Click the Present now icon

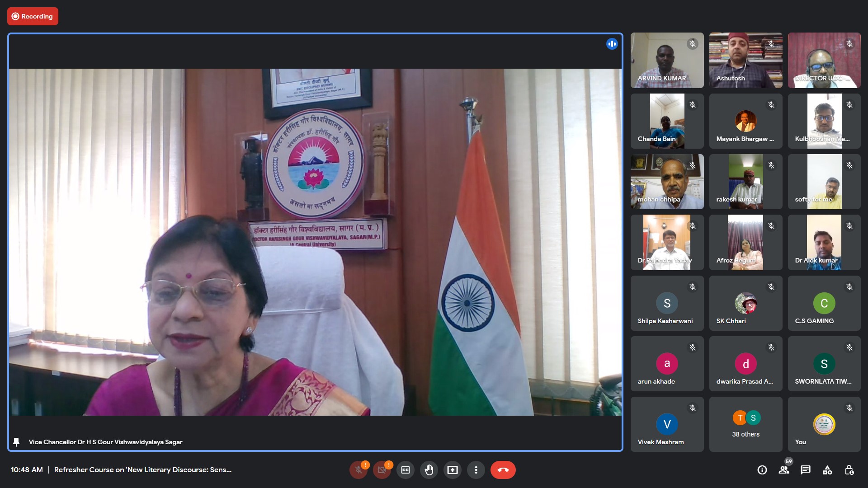453,470
